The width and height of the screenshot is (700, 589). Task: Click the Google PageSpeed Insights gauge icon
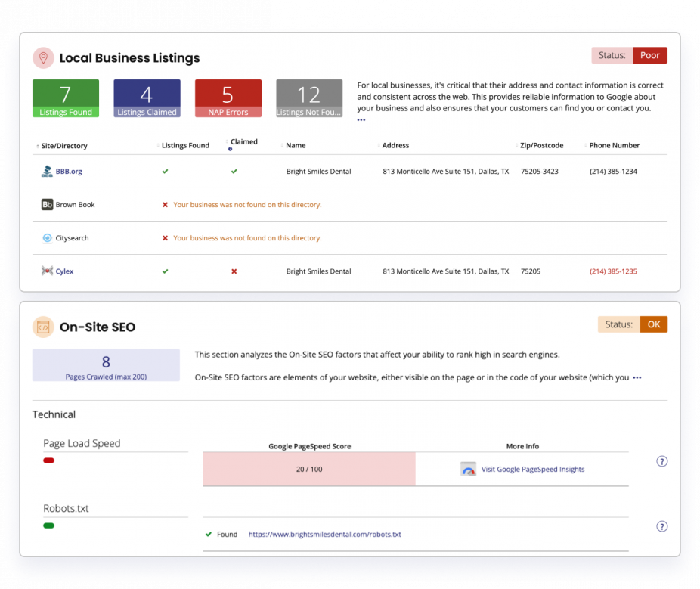click(468, 470)
